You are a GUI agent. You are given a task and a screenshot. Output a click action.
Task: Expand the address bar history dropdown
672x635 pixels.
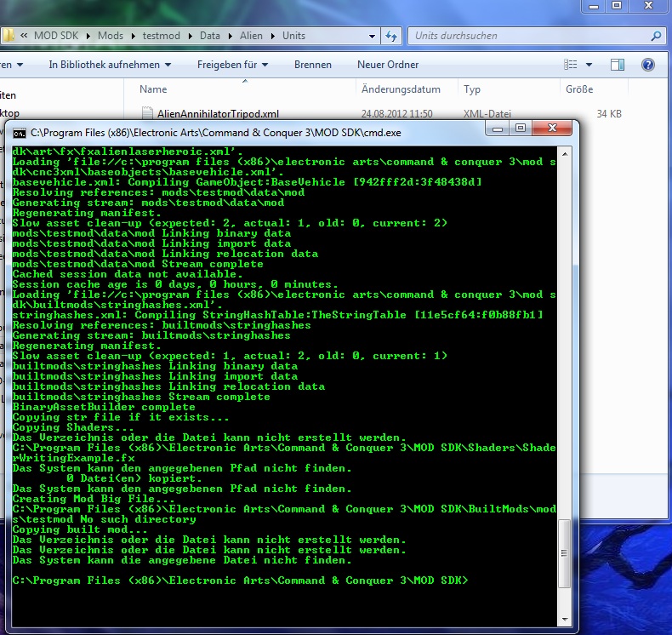click(373, 37)
